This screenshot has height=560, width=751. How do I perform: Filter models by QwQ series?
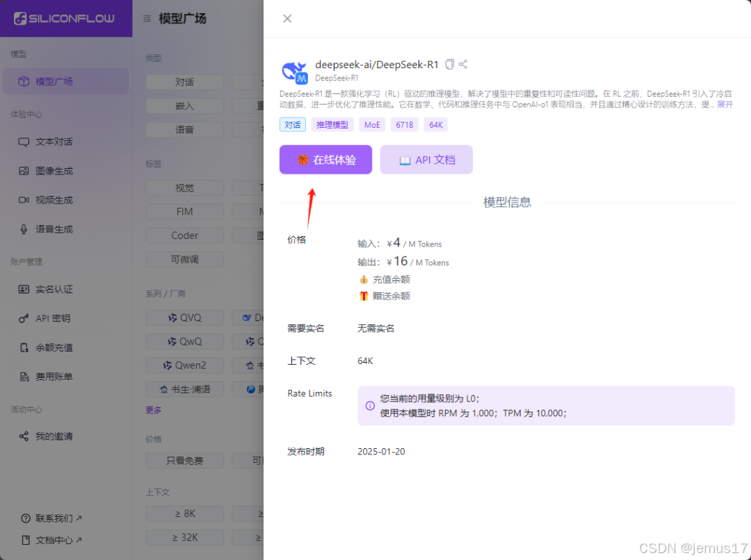[184, 342]
